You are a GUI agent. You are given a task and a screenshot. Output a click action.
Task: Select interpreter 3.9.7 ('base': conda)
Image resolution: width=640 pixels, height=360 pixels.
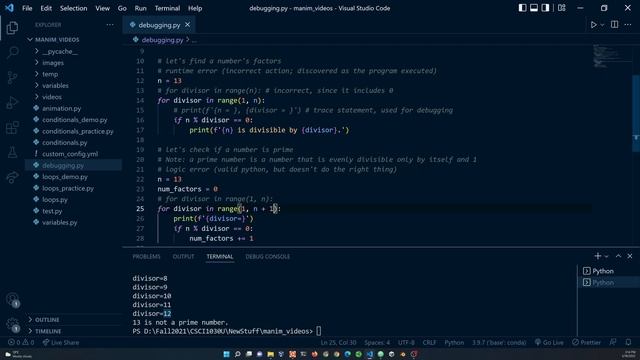pyautogui.click(x=499, y=342)
